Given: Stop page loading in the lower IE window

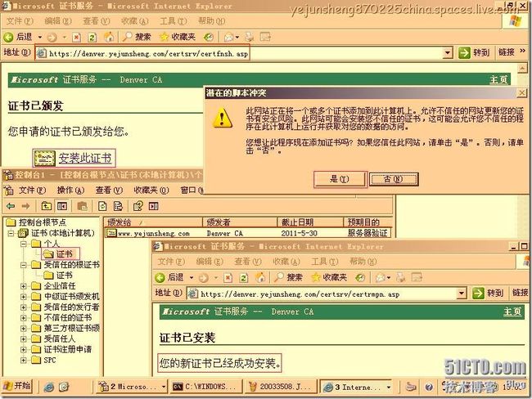Looking at the screenshot, I should click(x=228, y=278).
